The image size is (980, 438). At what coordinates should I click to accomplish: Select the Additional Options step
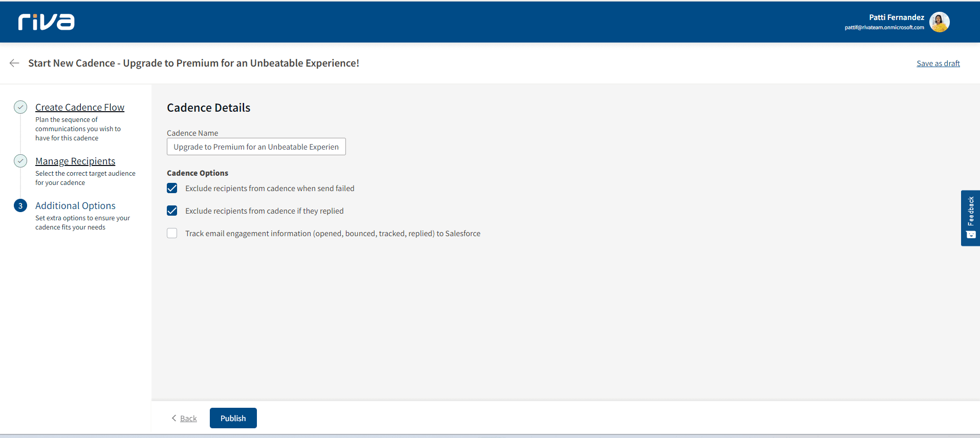tap(75, 205)
